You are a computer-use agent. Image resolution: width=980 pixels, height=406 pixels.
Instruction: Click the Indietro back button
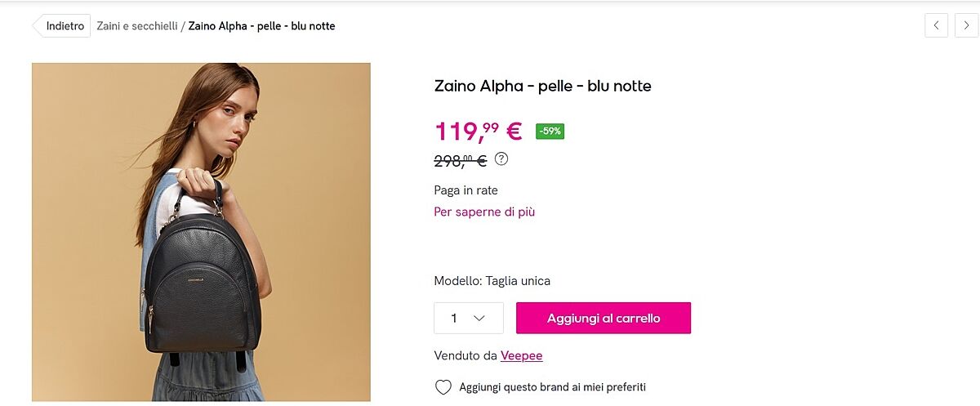pyautogui.click(x=64, y=26)
